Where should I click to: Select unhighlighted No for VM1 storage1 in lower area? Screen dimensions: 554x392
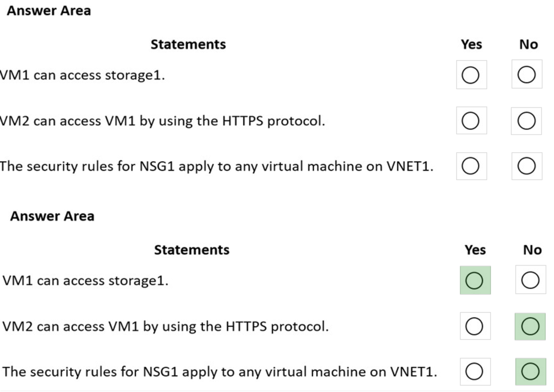[530, 280]
